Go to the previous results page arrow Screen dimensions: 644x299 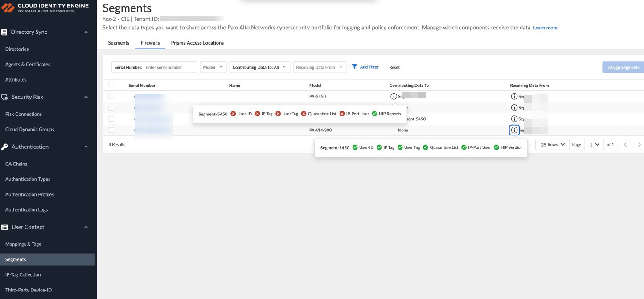tap(625, 145)
